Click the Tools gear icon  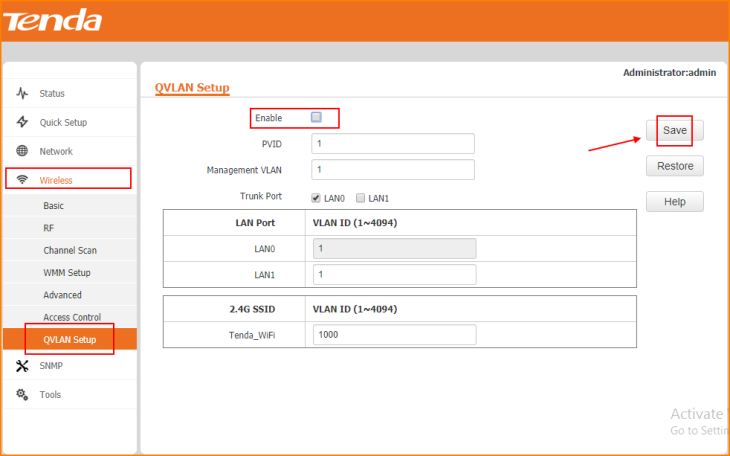click(22, 395)
